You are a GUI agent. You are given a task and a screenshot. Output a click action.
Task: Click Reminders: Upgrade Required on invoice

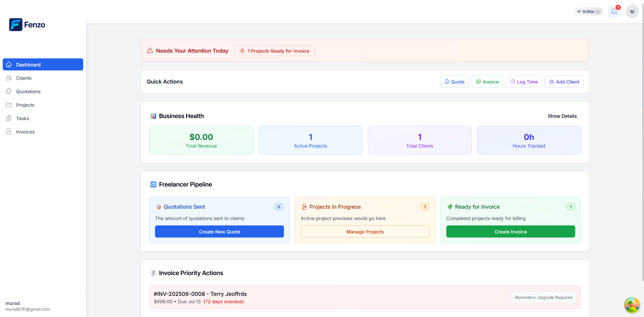543,297
